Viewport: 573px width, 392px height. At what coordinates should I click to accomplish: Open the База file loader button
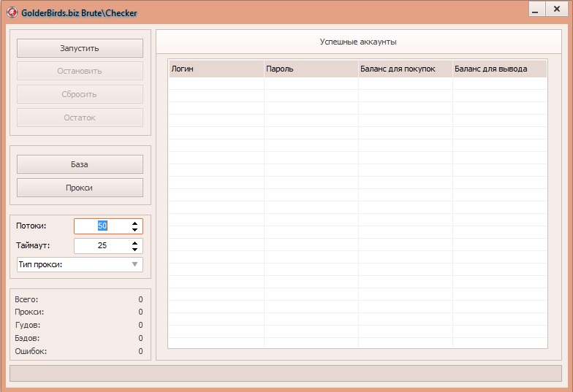(x=80, y=164)
